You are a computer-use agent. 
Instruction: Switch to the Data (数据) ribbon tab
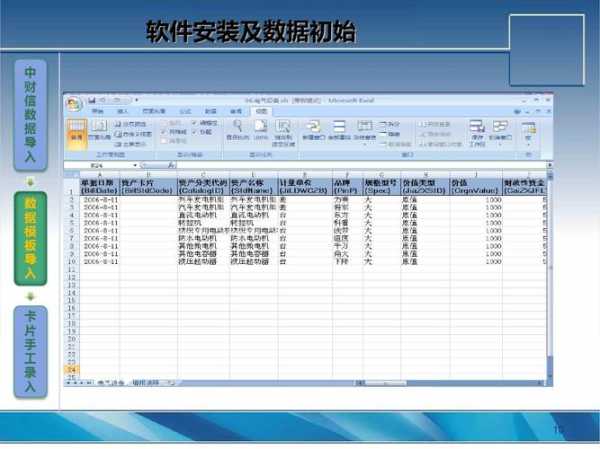point(210,112)
